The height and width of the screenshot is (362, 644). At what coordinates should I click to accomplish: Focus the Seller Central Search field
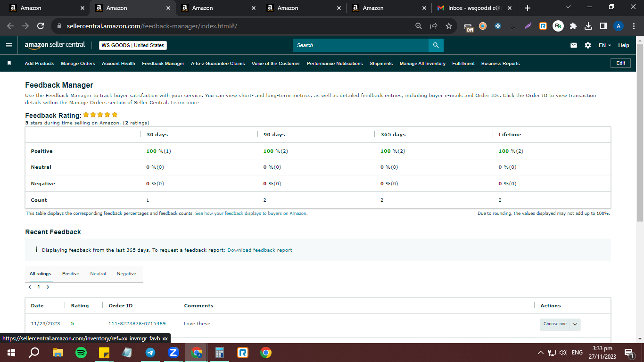point(361,45)
